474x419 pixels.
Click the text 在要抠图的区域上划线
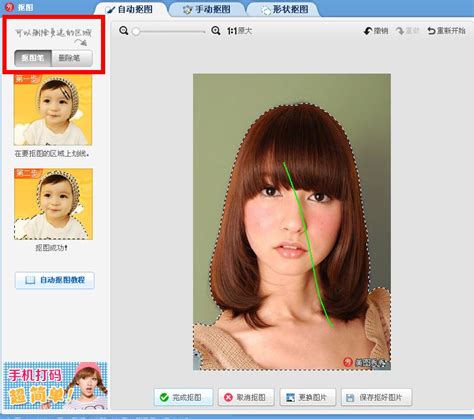tap(52, 154)
